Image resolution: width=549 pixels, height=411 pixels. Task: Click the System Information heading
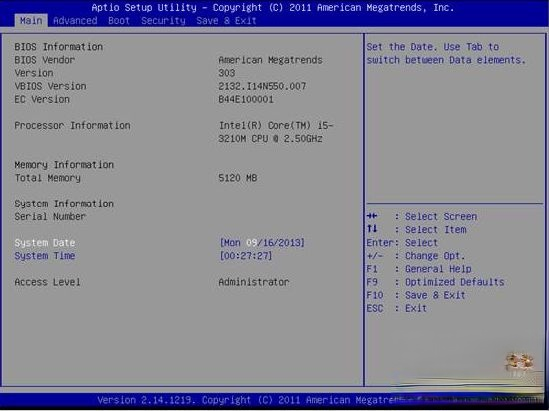(x=64, y=204)
